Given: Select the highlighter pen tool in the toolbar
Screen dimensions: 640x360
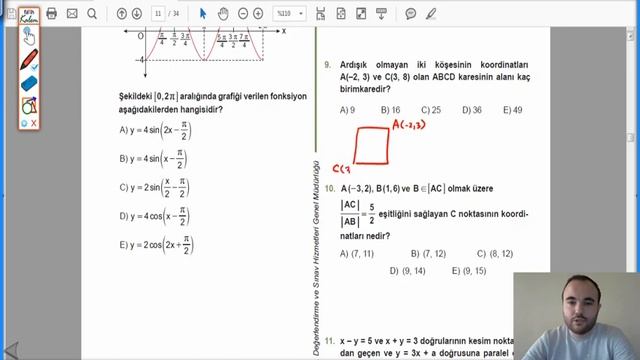Looking at the screenshot, I should click(x=431, y=13).
